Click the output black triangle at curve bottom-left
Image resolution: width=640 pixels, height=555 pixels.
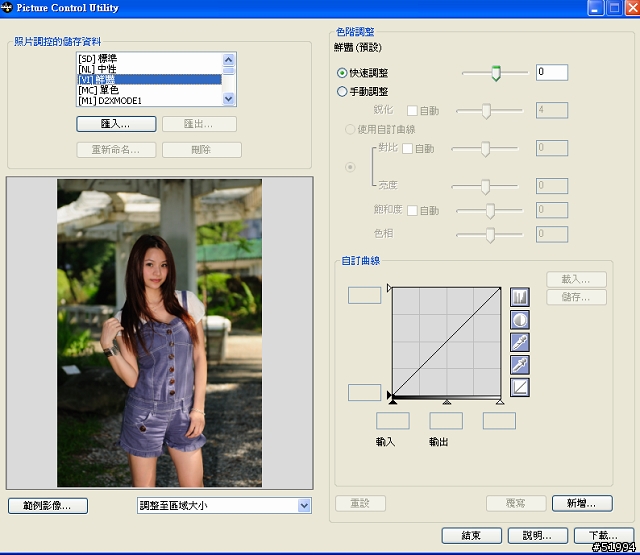point(389,395)
